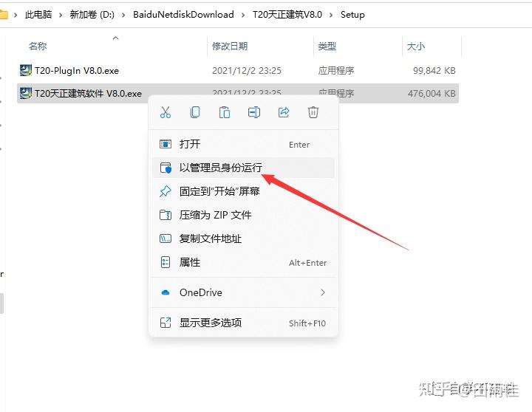Expand the chevron after BaiduNetdiskDownload

pos(243,15)
